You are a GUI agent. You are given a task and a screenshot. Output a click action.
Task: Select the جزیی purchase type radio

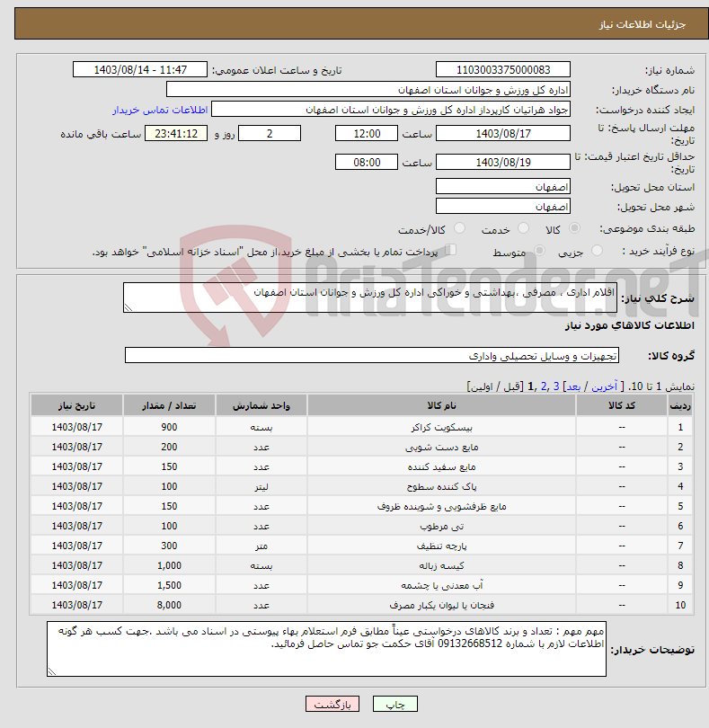point(597,251)
